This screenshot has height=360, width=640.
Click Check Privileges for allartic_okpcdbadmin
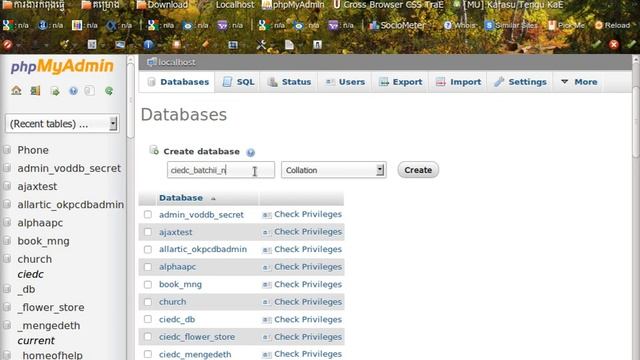[308, 249]
